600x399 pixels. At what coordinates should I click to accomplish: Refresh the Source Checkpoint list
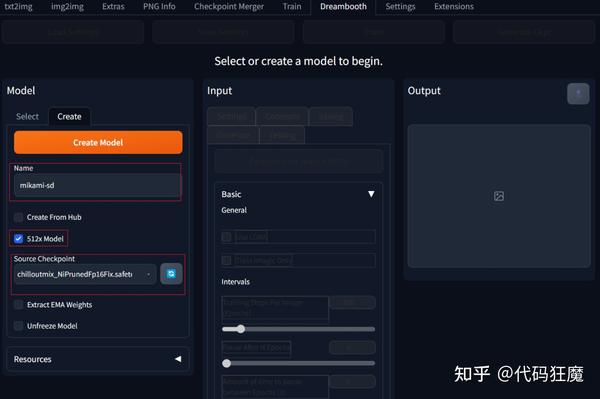[171, 274]
